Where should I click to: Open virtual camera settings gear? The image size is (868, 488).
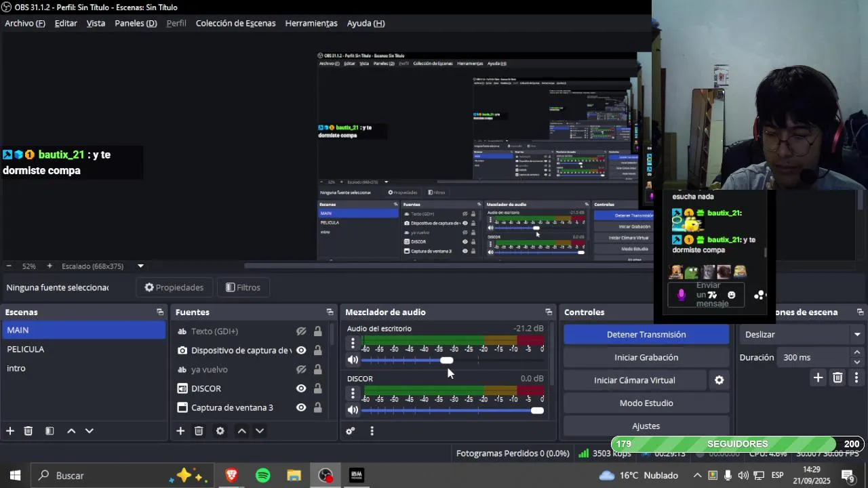click(x=719, y=380)
